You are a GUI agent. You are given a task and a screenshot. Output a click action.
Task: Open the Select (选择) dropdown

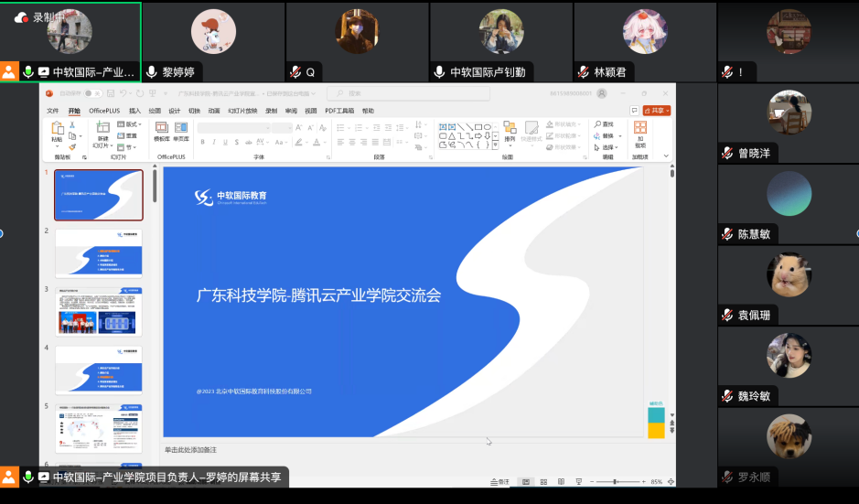click(x=606, y=147)
